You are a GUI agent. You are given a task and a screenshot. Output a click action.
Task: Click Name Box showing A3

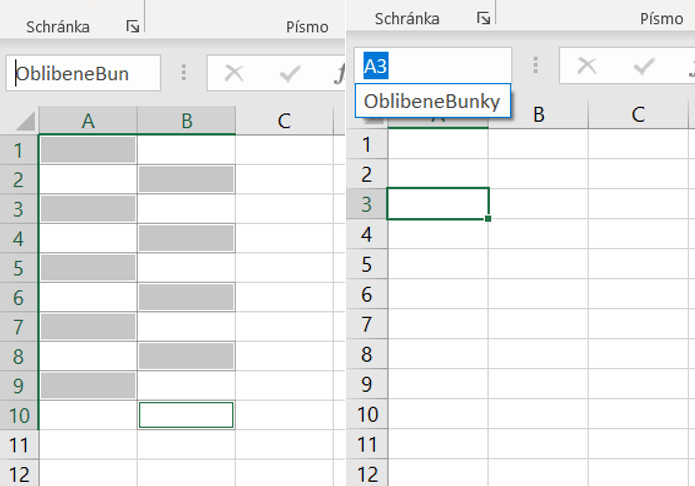(x=432, y=66)
